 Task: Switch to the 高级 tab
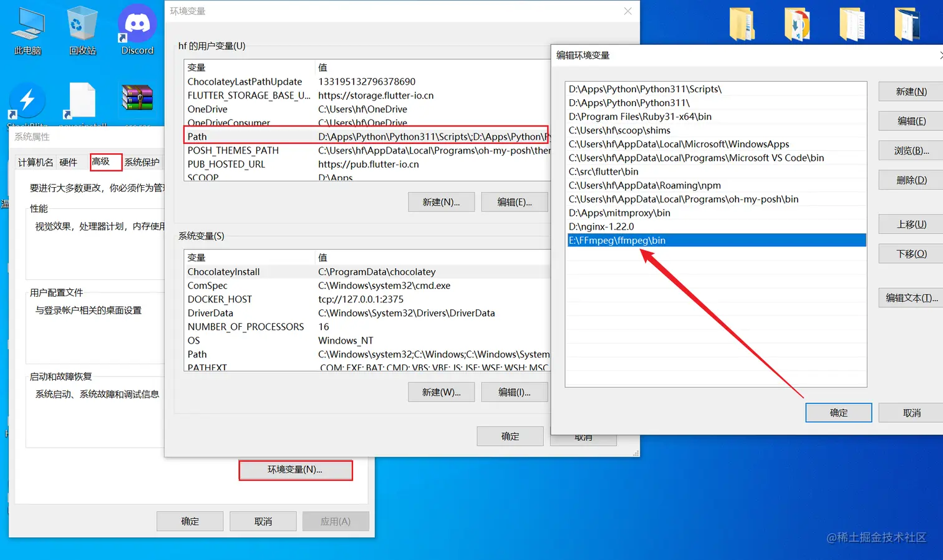[x=105, y=162]
